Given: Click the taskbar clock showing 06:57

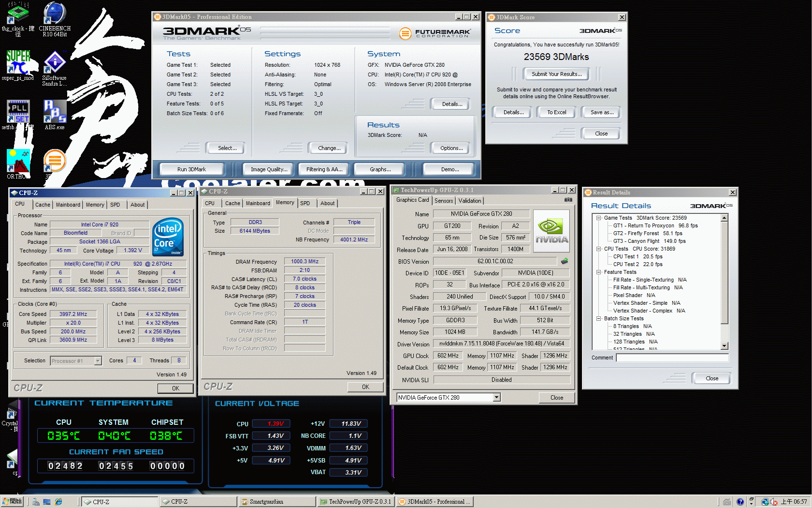Looking at the screenshot, I should (794, 502).
